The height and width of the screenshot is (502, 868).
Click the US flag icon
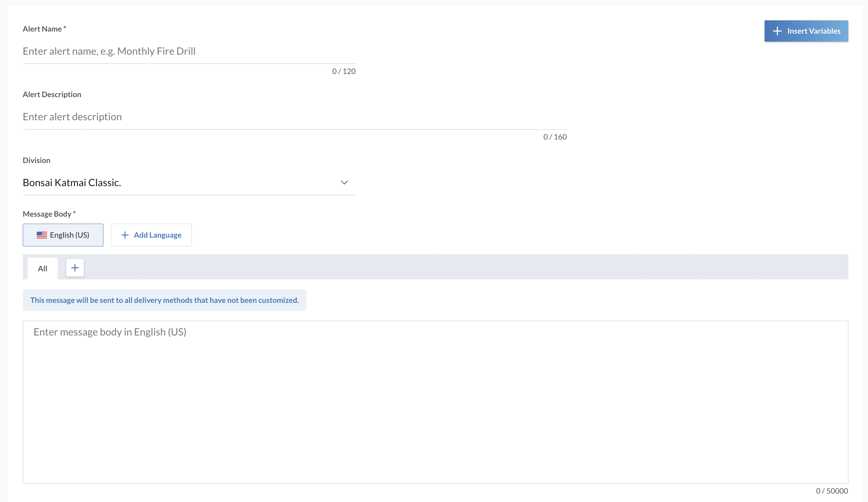(x=42, y=235)
